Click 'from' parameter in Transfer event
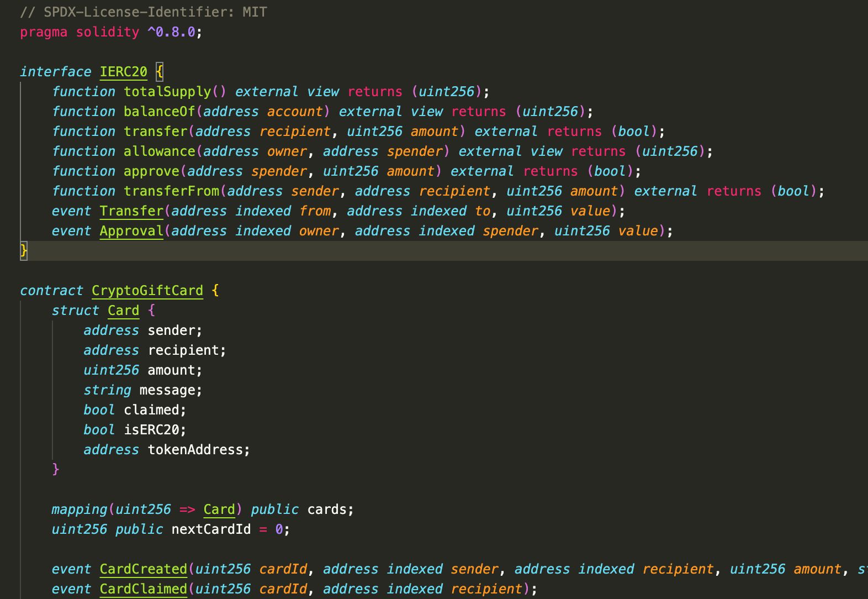Screen dimensions: 868x599 pyautogui.click(x=315, y=211)
